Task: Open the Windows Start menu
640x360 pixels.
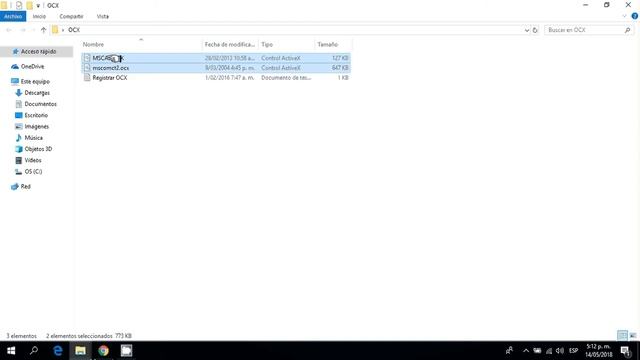Action: point(11,351)
